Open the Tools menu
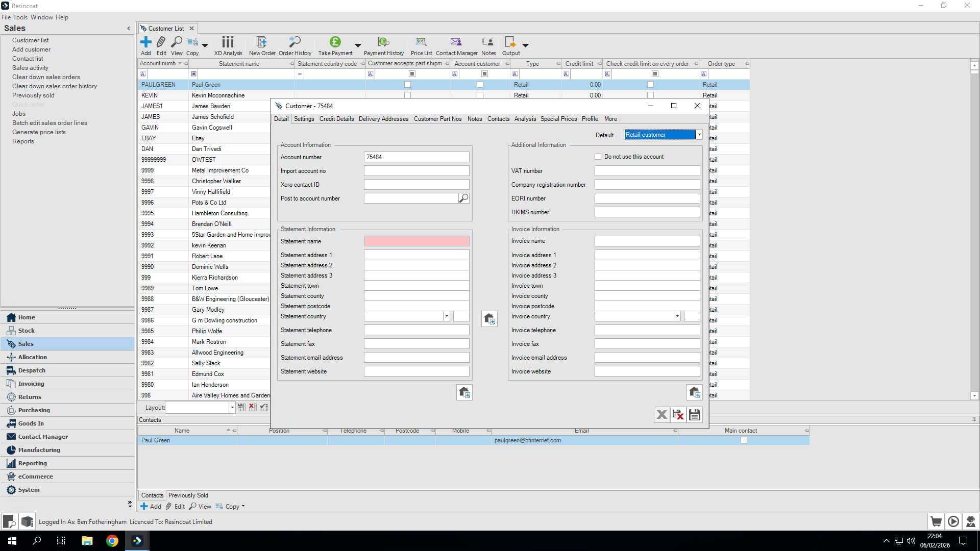Viewport: 980px width, 551px height. (x=20, y=17)
